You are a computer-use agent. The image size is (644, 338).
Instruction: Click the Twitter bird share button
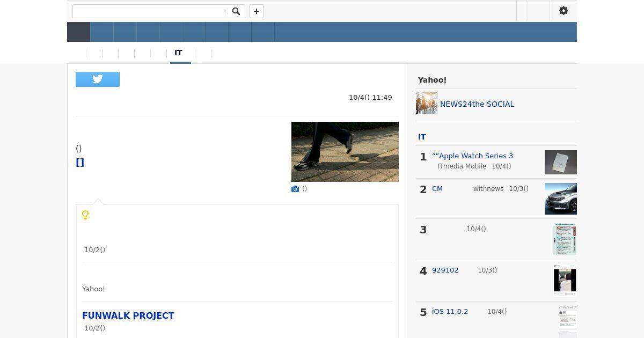(98, 79)
